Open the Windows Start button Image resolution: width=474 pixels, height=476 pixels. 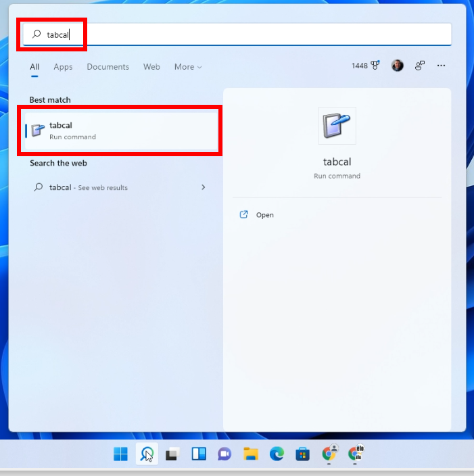[120, 454]
